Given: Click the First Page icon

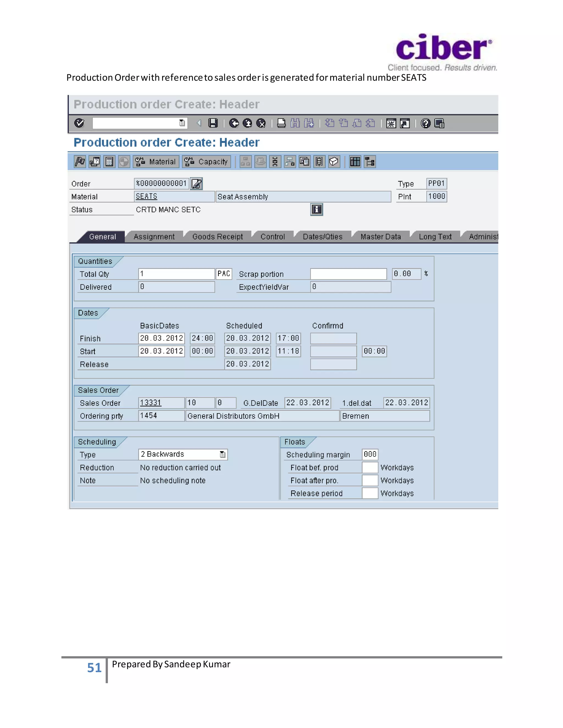Looking at the screenshot, I should pos(330,123).
